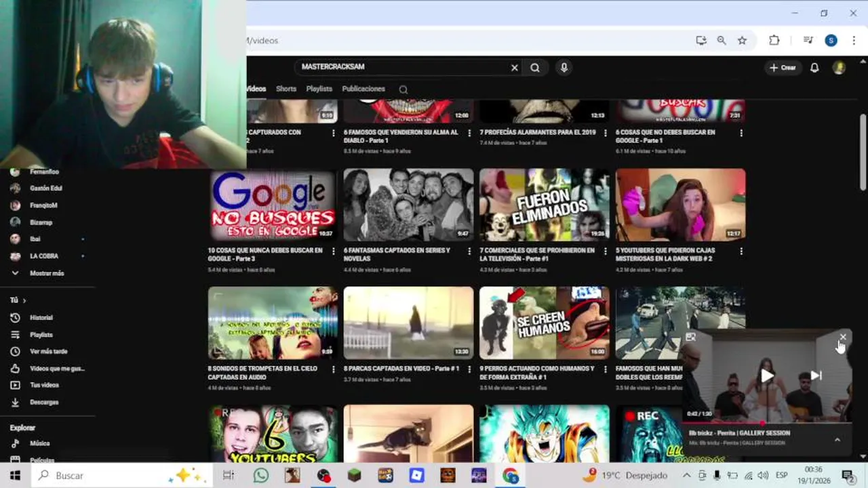Click the install app icon in address bar
868x488 pixels.
[701, 41]
